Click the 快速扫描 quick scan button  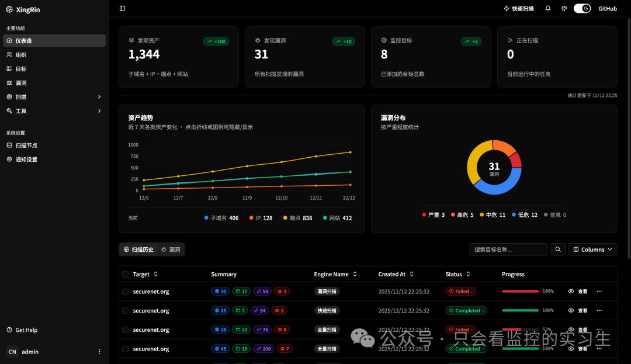(519, 8)
